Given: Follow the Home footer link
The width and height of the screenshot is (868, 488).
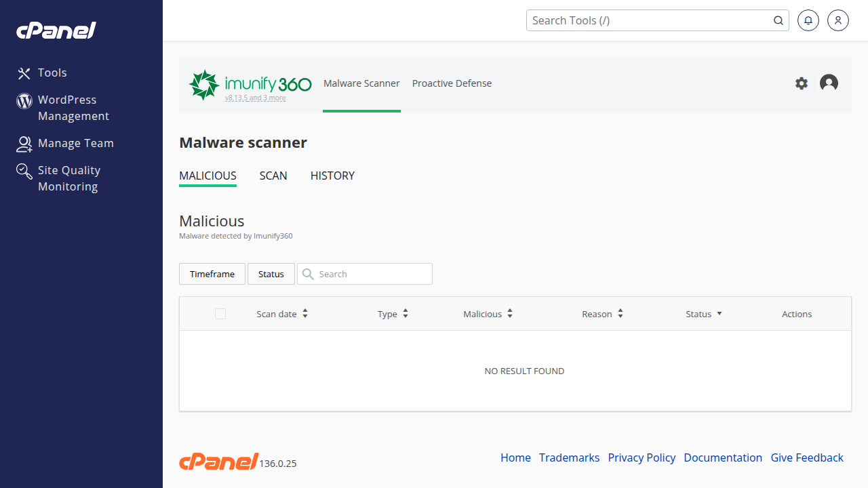Looking at the screenshot, I should point(515,457).
